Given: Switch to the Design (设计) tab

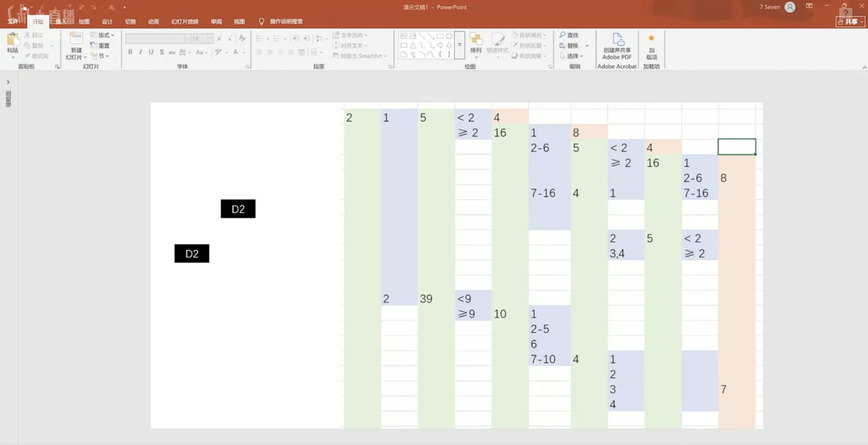Looking at the screenshot, I should [107, 22].
